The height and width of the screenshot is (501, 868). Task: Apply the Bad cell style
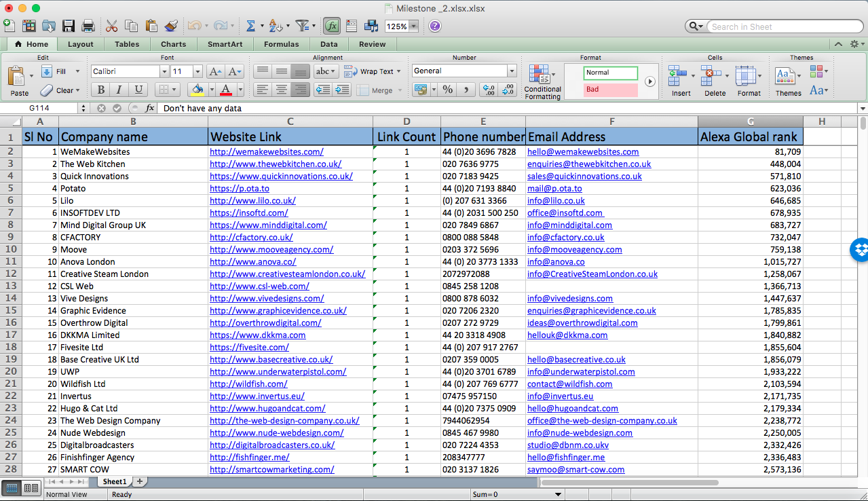[x=611, y=90]
